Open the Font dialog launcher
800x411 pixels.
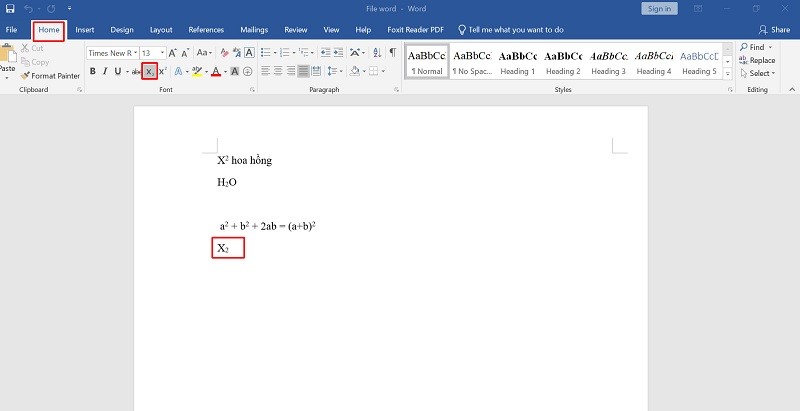pos(252,90)
